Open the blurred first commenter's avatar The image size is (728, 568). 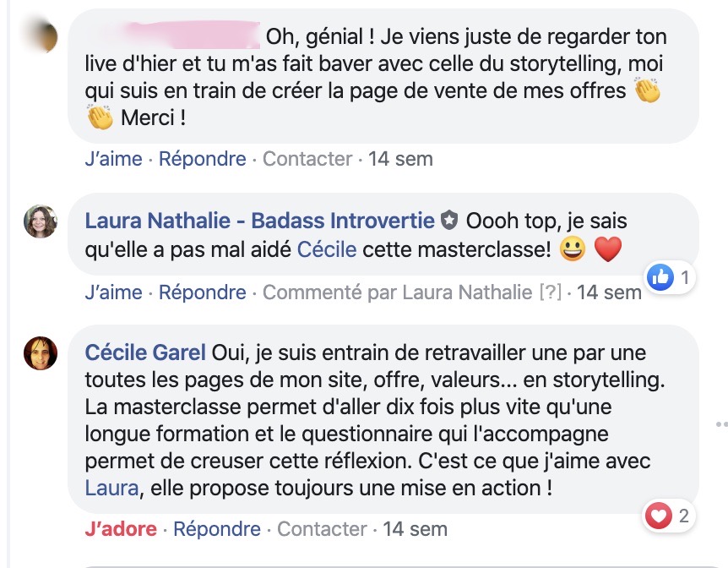pos(41,38)
